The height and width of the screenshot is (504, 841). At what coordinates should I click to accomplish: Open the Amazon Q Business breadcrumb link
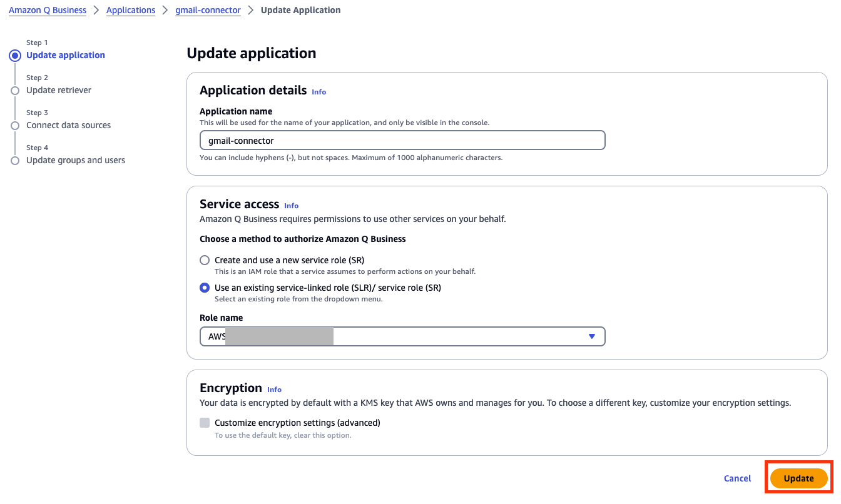pyautogui.click(x=48, y=10)
